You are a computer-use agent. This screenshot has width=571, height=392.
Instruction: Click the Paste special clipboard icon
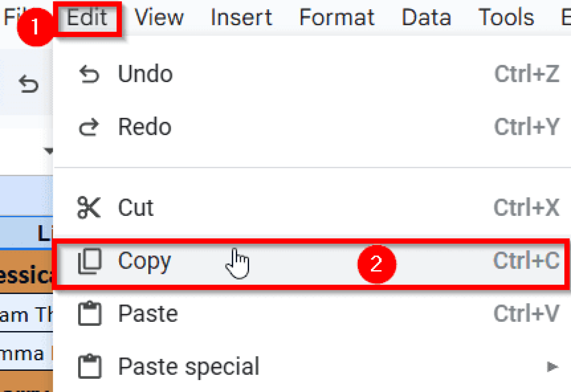coord(90,366)
